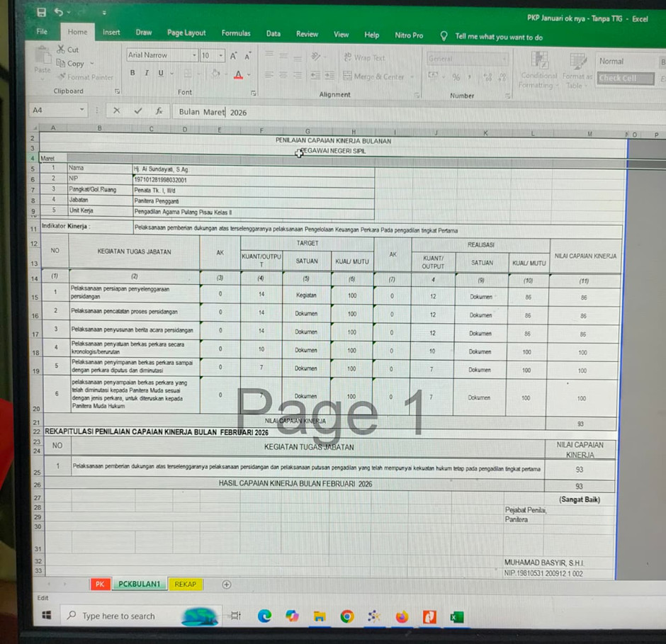The image size is (666, 644).
Task: Click the Increase Font Size icon
Action: pos(234,56)
